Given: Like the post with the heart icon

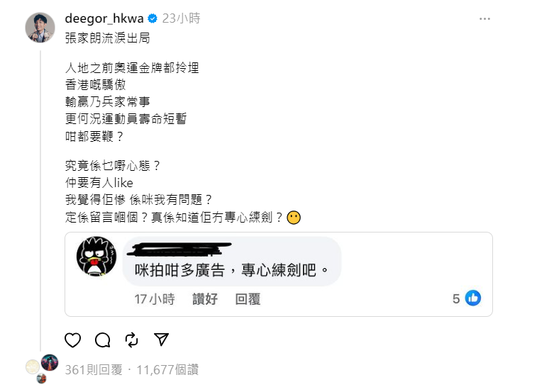Looking at the screenshot, I should 73,340.
